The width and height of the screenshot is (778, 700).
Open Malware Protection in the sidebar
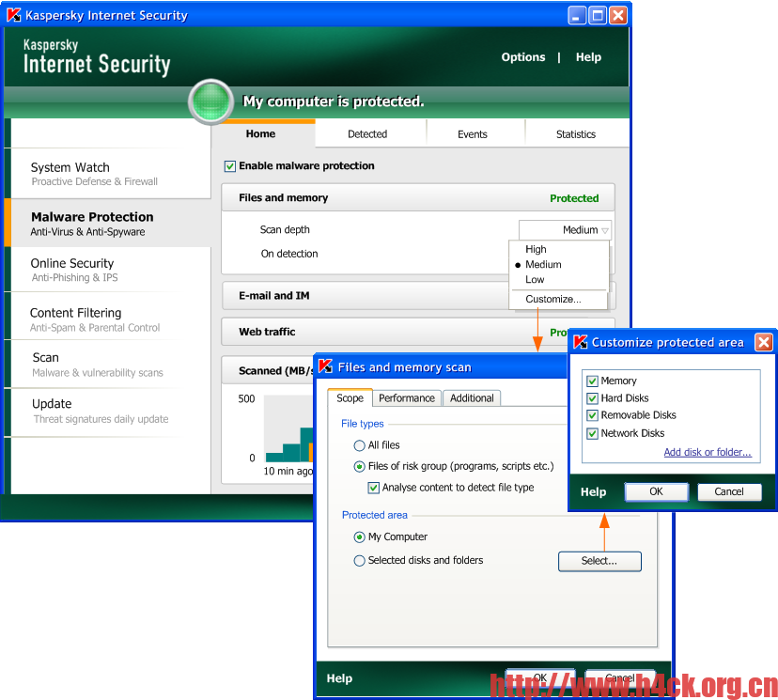pyautogui.click(x=111, y=224)
